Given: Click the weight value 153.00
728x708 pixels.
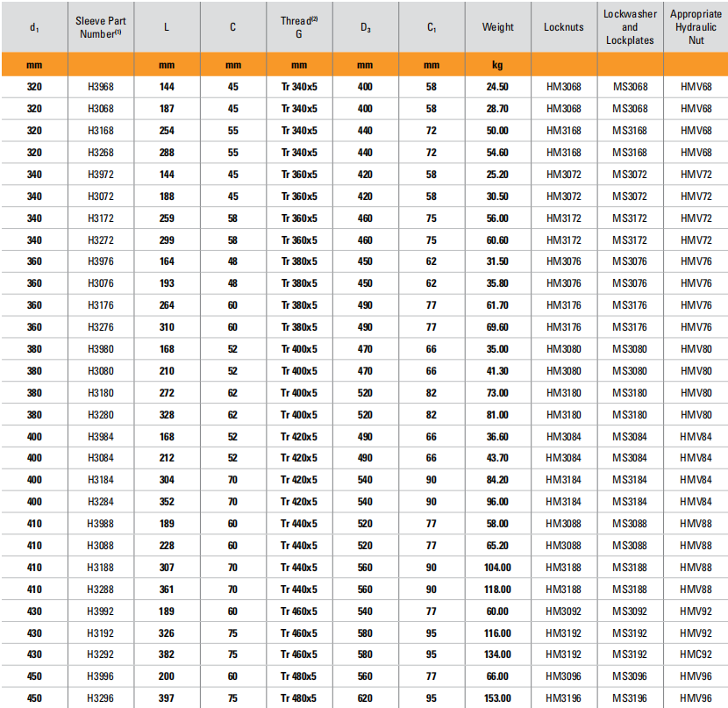Looking at the screenshot, I should pos(497,698).
